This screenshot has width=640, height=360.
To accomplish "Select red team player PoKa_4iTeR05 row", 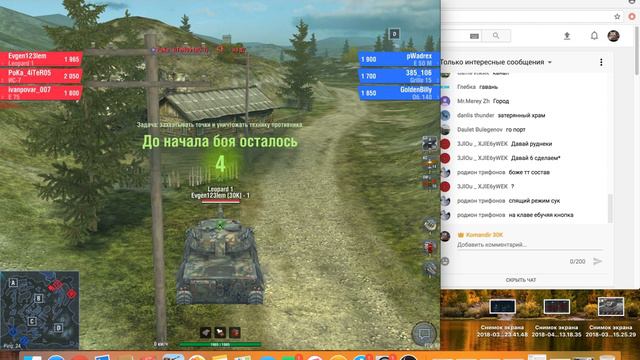I will [41, 76].
